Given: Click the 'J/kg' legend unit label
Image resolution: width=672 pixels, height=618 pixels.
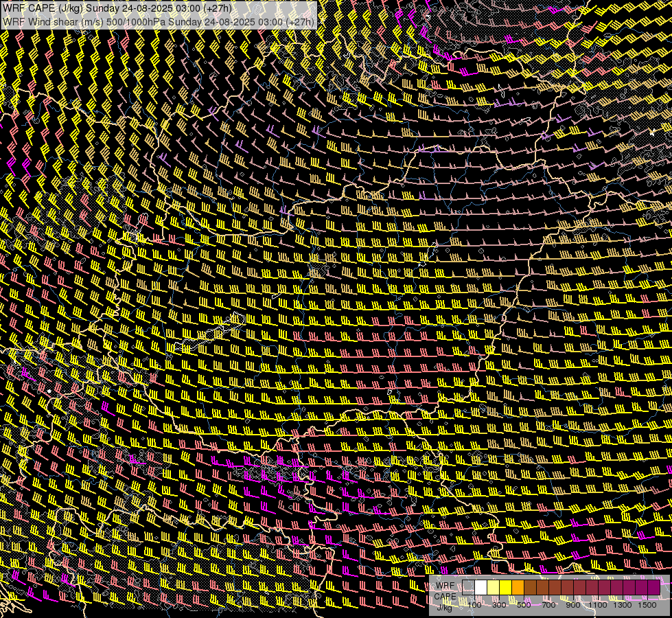Looking at the screenshot, I should pyautogui.click(x=444, y=608).
